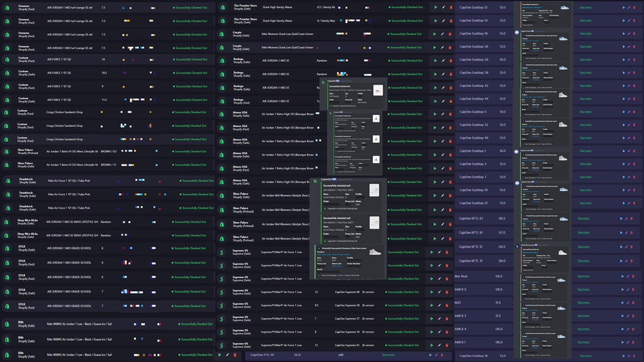This screenshot has height=362, width=644.
Task: Select the Shoe Palace 'BROWN / 8.5' row
Action: (x=107, y=151)
